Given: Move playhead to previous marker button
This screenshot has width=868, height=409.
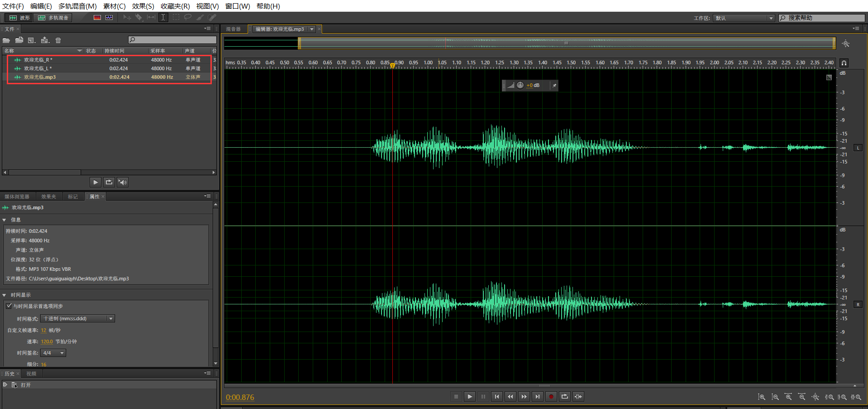Looking at the screenshot, I should 497,397.
